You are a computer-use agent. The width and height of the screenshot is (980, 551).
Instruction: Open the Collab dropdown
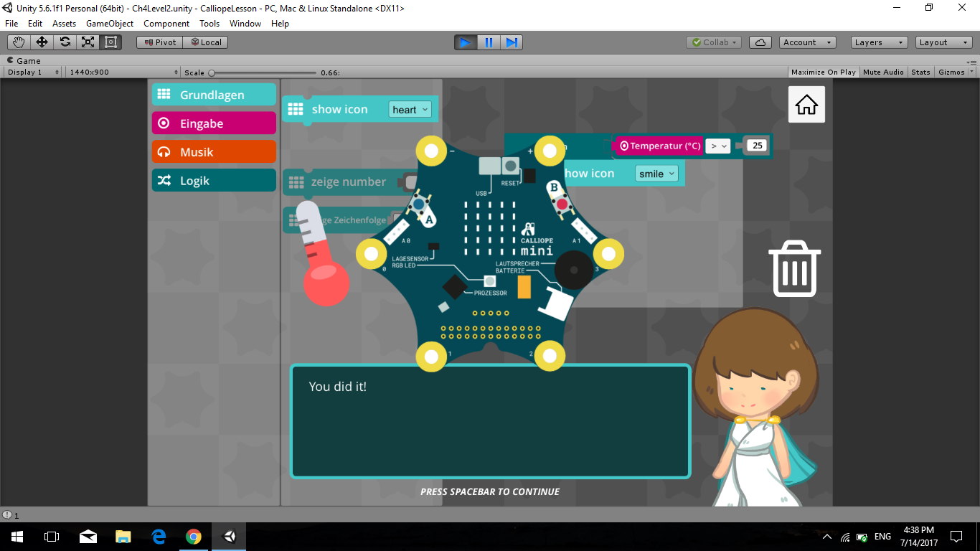pos(714,42)
